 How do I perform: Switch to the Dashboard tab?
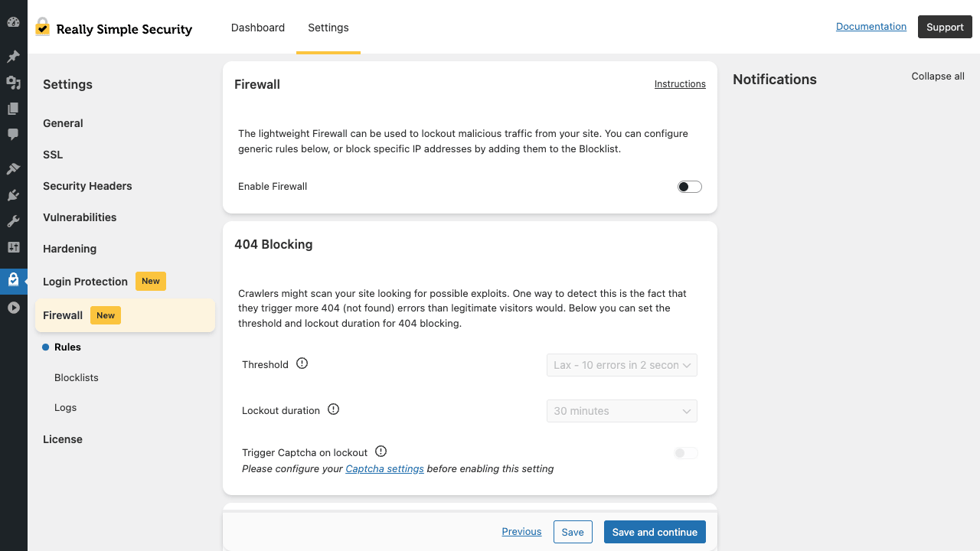pos(258,28)
